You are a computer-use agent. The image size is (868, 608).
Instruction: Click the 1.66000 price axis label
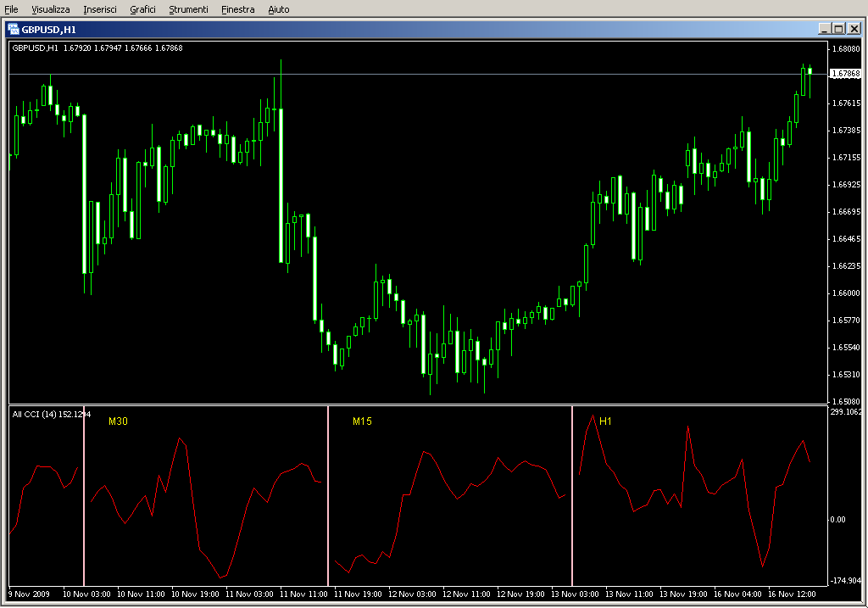coord(847,293)
